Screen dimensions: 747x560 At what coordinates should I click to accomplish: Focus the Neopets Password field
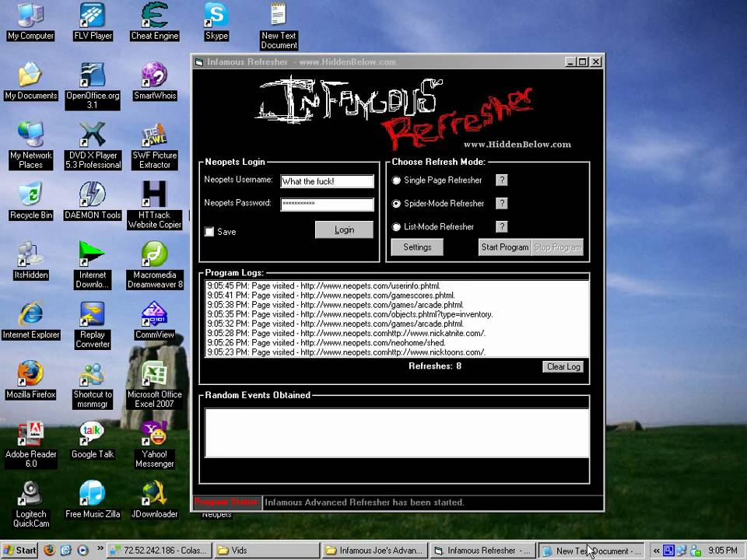327,205
